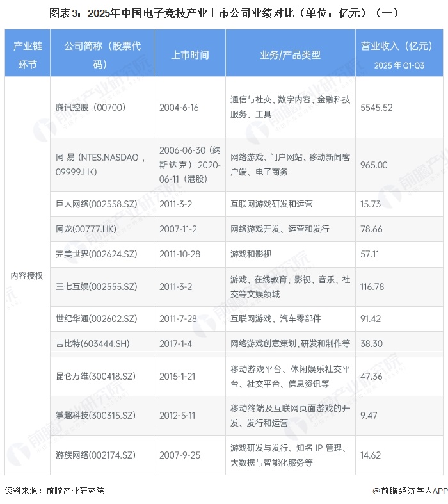The image size is (448, 504).
Task: Click the listing date '2007-9-25'
Action: pyautogui.click(x=180, y=455)
